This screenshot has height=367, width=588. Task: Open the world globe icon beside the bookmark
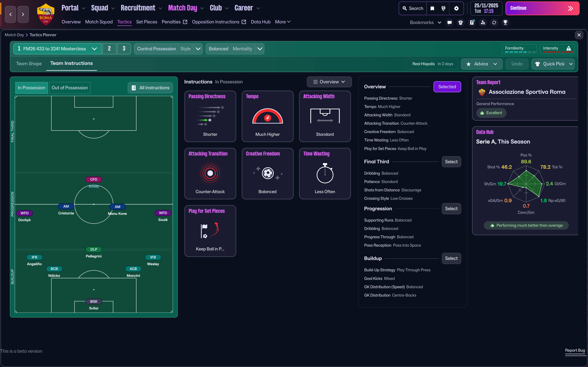point(443,8)
